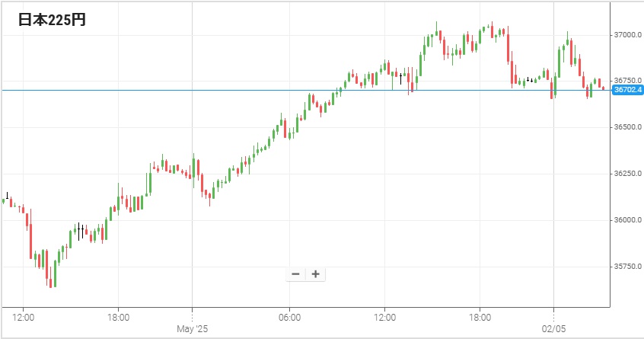Click the 36500.0 price axis label
This screenshot has width=644, height=339.
tap(627, 127)
